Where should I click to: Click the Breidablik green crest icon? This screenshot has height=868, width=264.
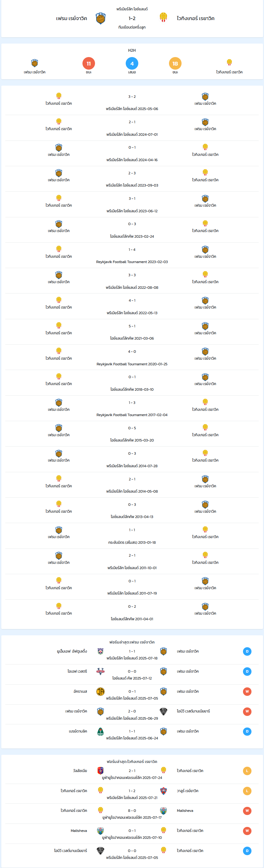pos(100,731)
